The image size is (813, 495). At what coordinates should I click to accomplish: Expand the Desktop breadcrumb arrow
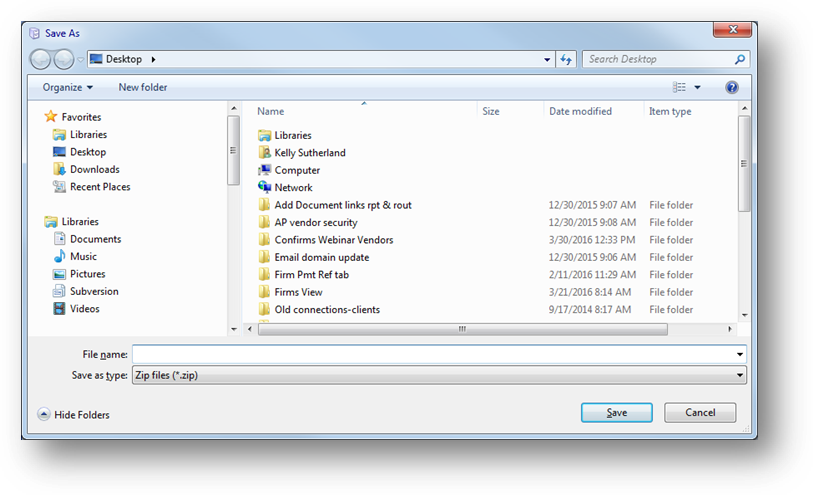pos(153,59)
